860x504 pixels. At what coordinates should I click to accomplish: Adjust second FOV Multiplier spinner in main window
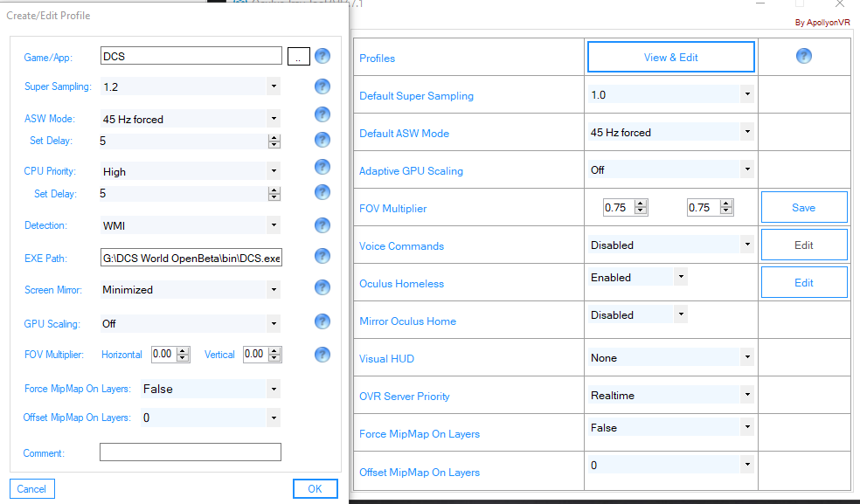pyautogui.click(x=726, y=207)
